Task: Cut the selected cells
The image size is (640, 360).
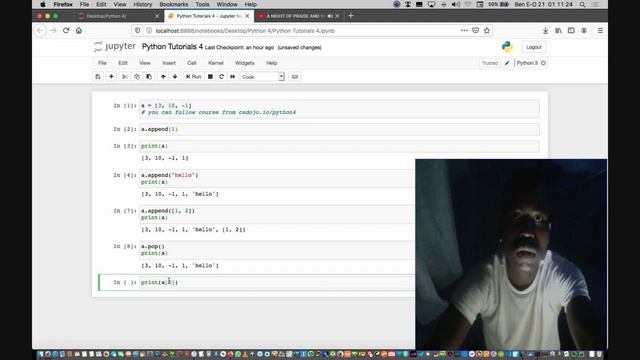Action: (x=125, y=77)
